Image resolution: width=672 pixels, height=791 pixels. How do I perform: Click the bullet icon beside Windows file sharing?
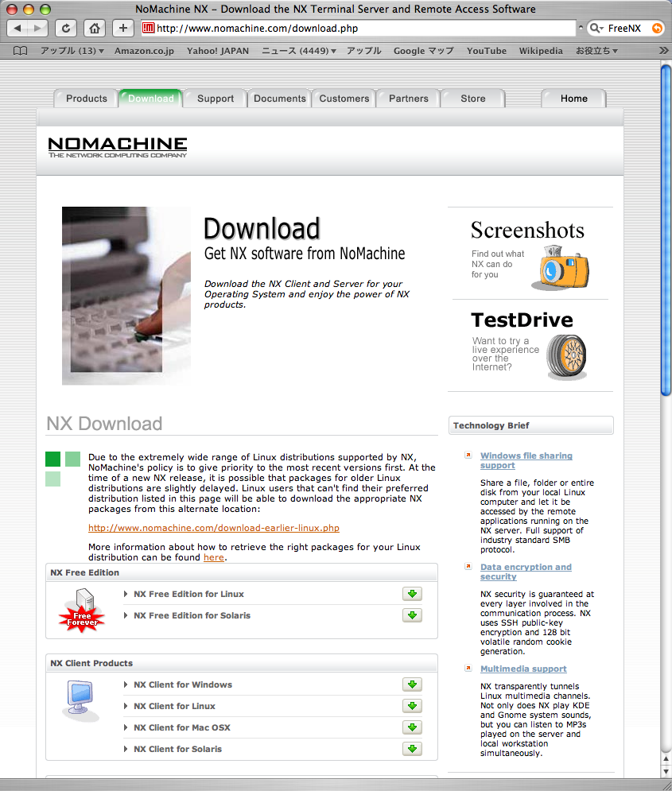click(x=468, y=455)
